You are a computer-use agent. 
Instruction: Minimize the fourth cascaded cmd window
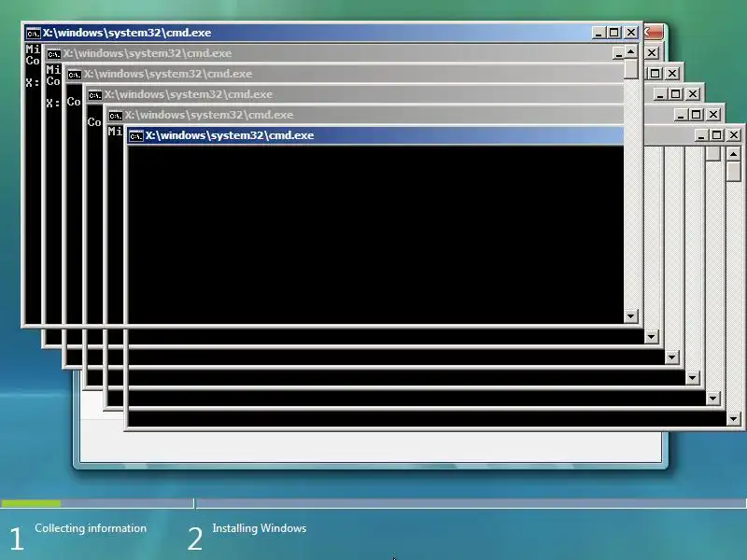(660, 94)
